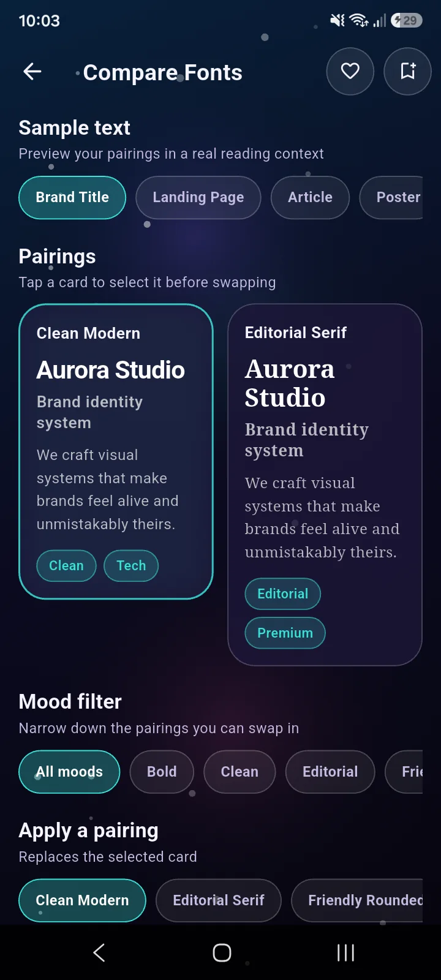The width and height of the screenshot is (441, 980).
Task: Tap the muted sound status icon
Action: [x=337, y=20]
